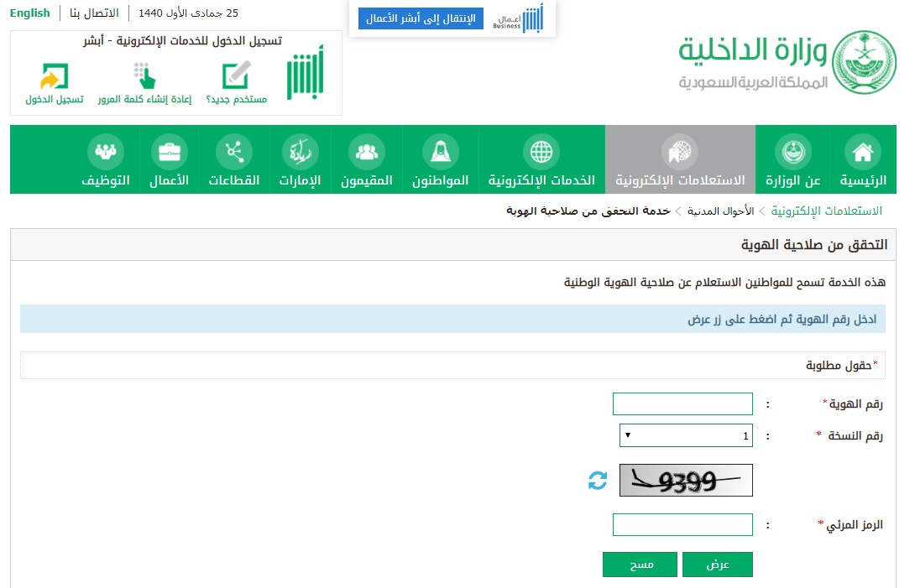
Task: Click the وزارة الداخلية title text
Action: tap(753, 49)
